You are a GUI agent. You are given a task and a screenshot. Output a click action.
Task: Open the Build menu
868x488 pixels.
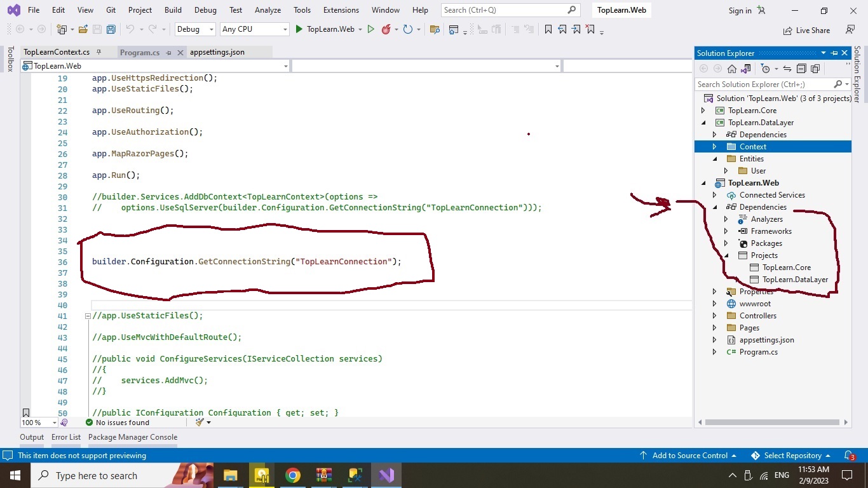(173, 10)
